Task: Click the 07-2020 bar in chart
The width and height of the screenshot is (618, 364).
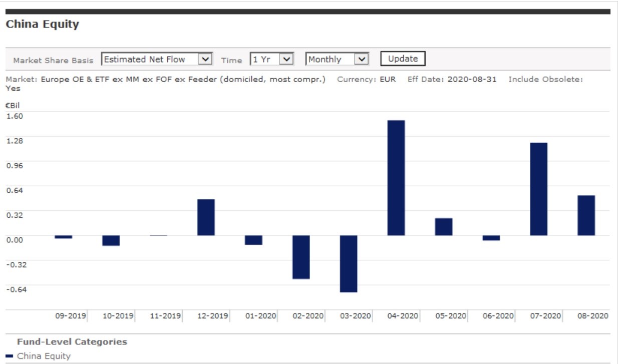Action: click(538, 189)
